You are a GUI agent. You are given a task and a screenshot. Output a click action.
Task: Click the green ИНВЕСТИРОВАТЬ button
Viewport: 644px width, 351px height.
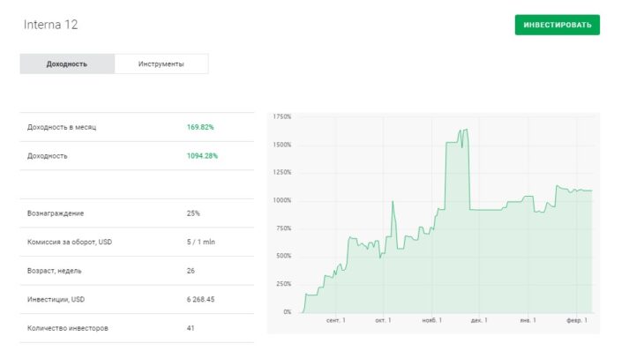click(x=557, y=25)
